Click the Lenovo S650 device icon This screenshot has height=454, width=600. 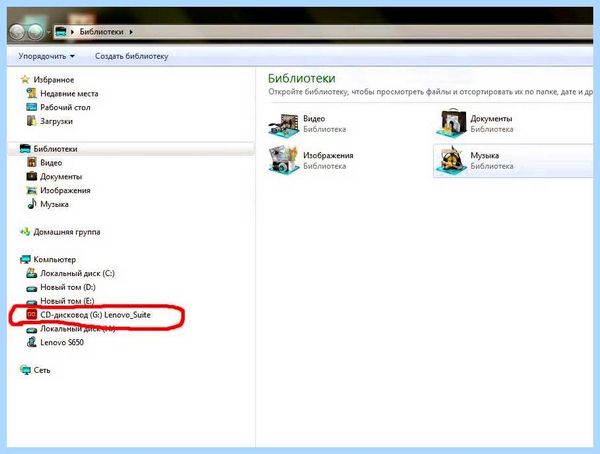(x=31, y=342)
